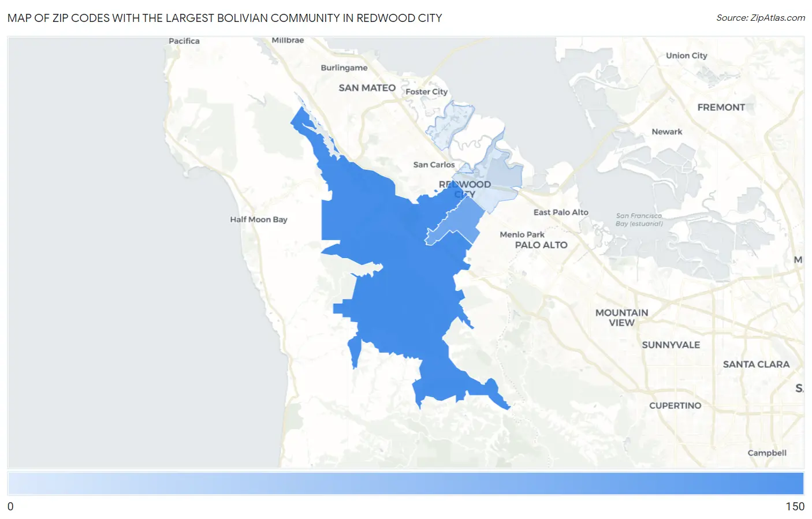The width and height of the screenshot is (812, 519).
Task: Click the 'FREMONT' map label
Action: click(721, 107)
